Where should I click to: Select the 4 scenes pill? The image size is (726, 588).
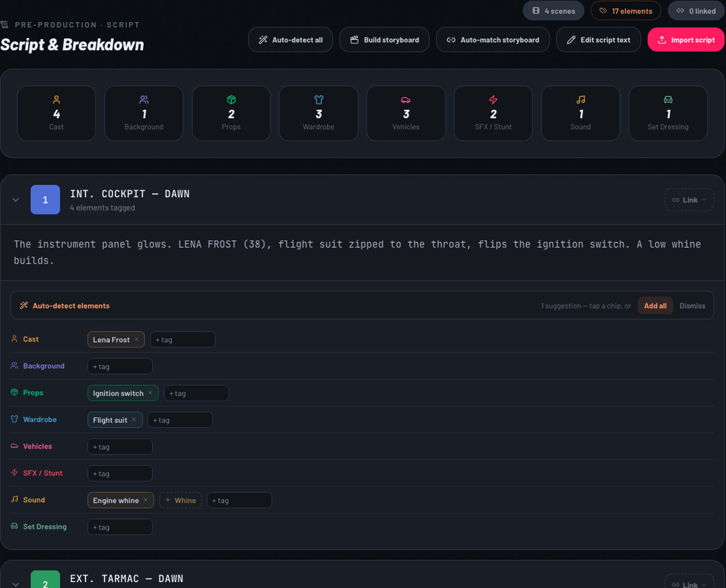click(x=553, y=11)
